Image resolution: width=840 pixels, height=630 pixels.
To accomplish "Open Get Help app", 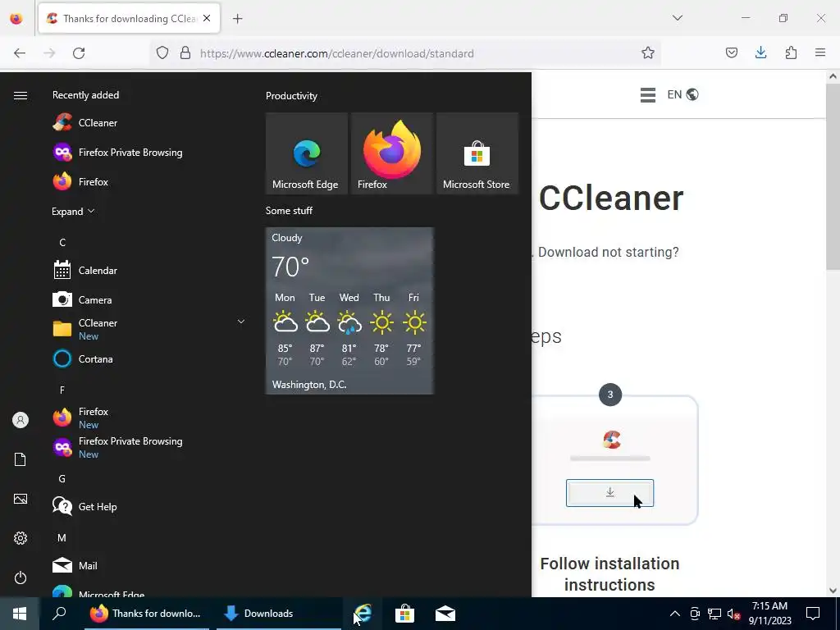I will [84, 506].
